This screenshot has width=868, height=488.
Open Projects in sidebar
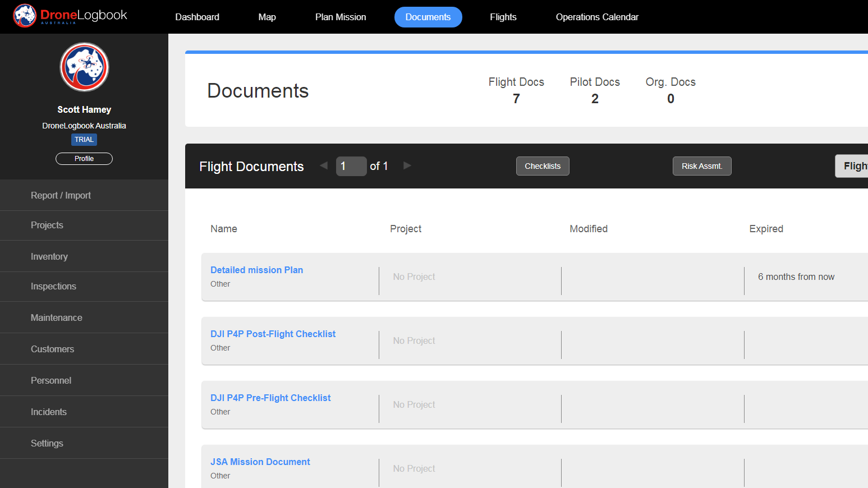coord(84,225)
